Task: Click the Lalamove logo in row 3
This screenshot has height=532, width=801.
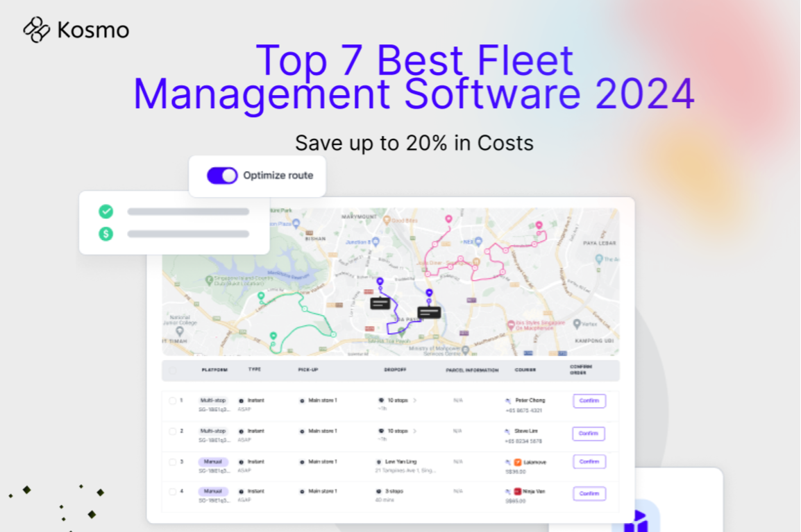Action: [x=516, y=462]
